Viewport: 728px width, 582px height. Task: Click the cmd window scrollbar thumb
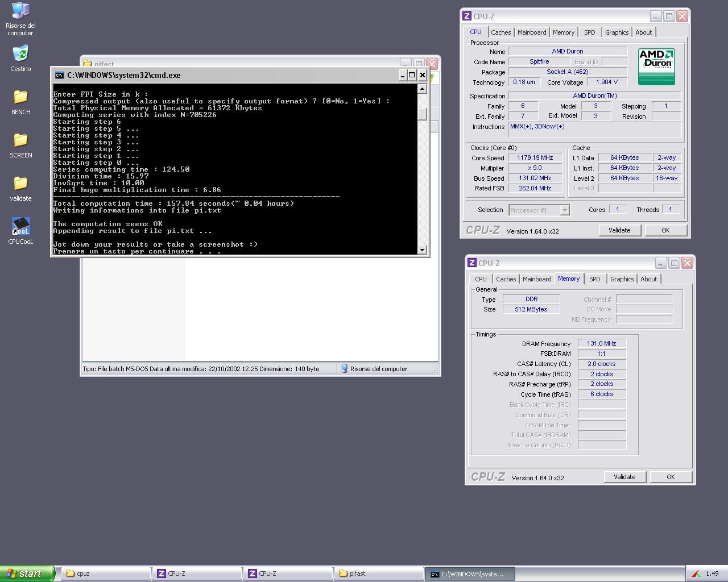(422, 114)
